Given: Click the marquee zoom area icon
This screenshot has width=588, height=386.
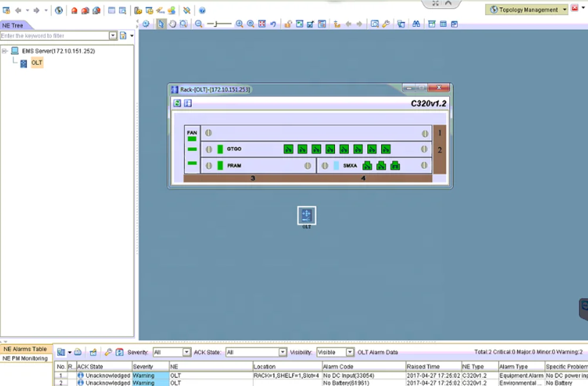Looking at the screenshot, I should pyautogui.click(x=183, y=24).
